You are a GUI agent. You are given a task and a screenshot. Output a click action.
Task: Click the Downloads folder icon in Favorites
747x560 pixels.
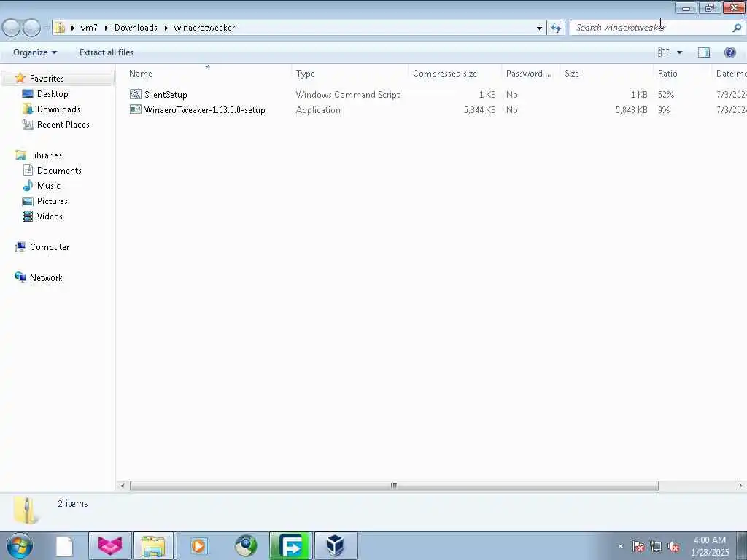point(28,109)
